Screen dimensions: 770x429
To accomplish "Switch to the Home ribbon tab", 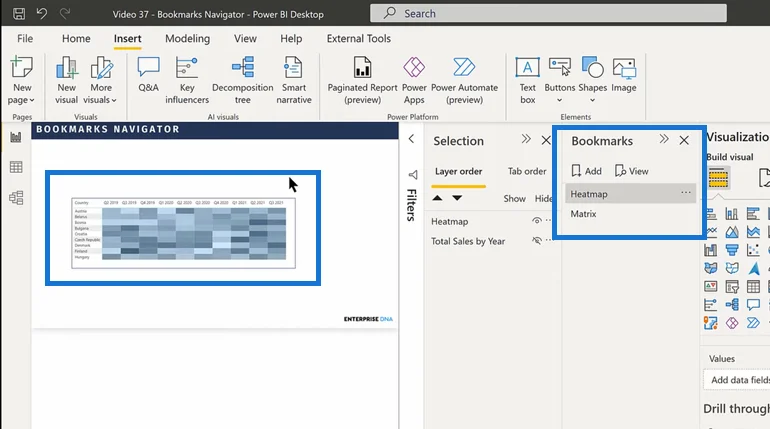I will pos(76,38).
